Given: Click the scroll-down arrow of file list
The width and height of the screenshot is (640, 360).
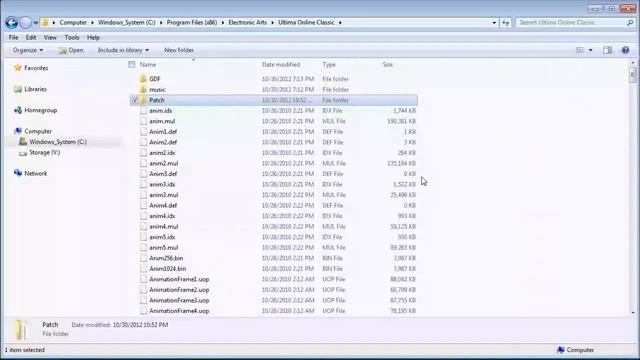Looking at the screenshot, I should point(633,313).
